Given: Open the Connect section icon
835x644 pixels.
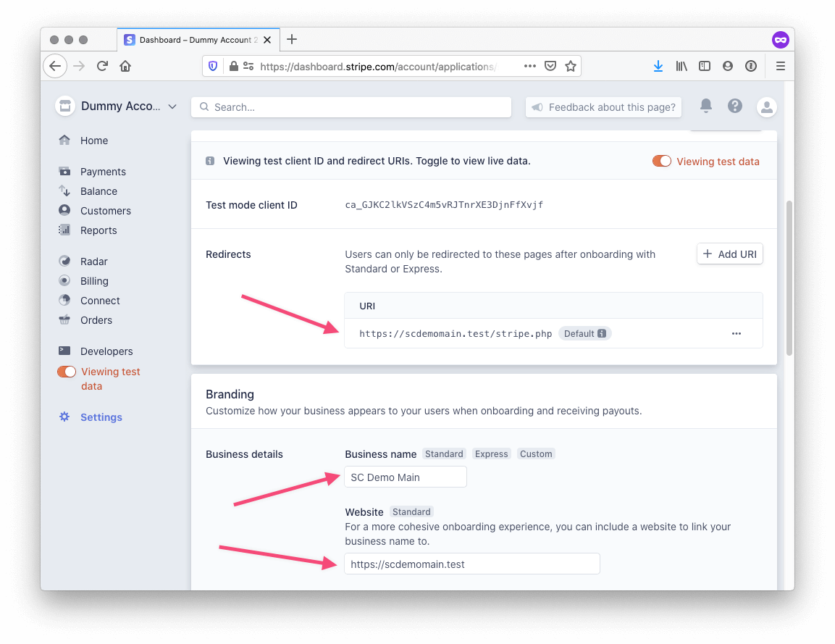Looking at the screenshot, I should [66, 300].
